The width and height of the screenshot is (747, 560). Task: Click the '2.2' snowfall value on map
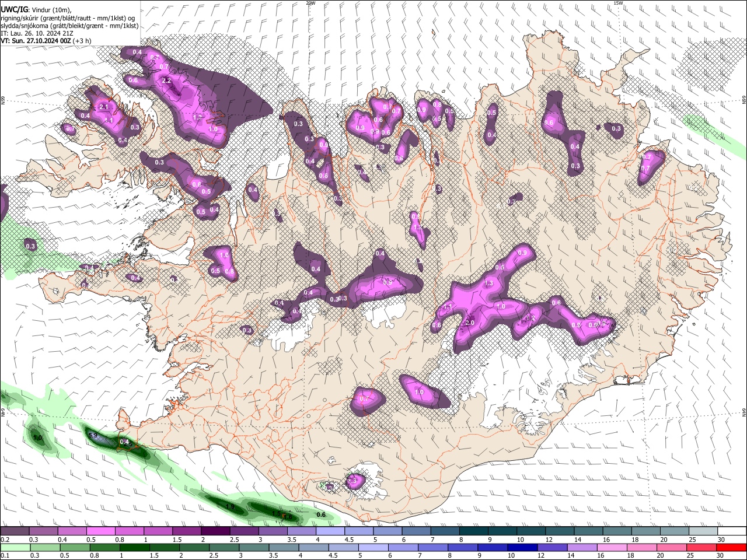(x=166, y=80)
